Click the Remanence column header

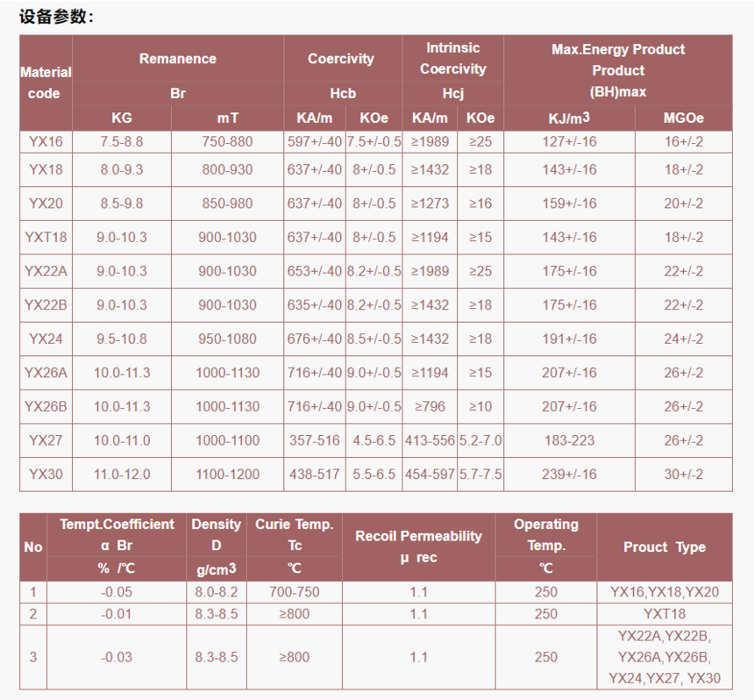[177, 59]
